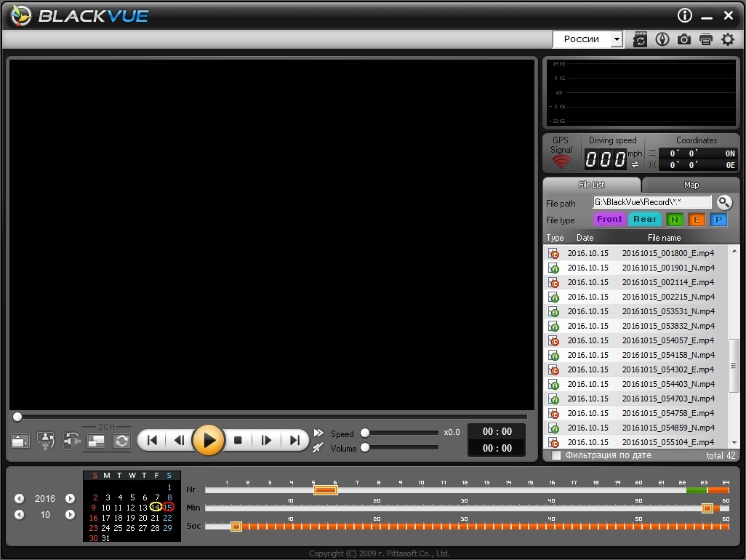Viewport: 746px width, 560px height.
Task: Select file 20161015_054859_N.mp4
Action: pos(635,428)
